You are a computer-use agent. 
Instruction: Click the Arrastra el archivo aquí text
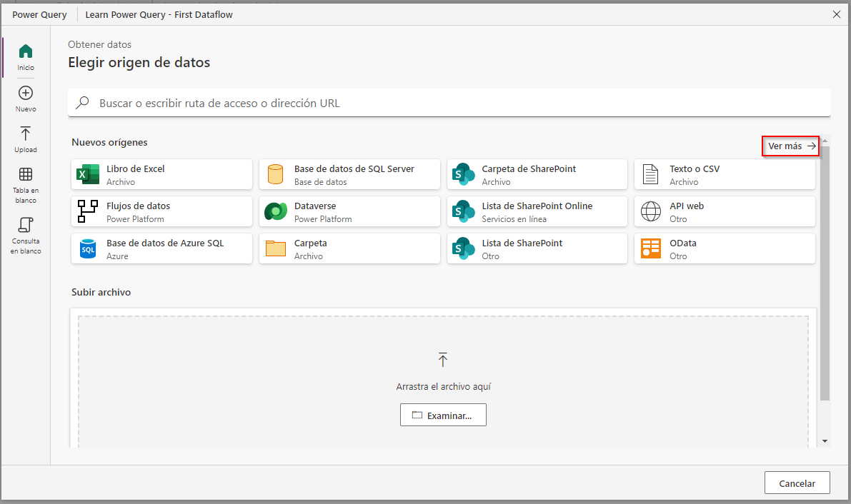click(444, 387)
